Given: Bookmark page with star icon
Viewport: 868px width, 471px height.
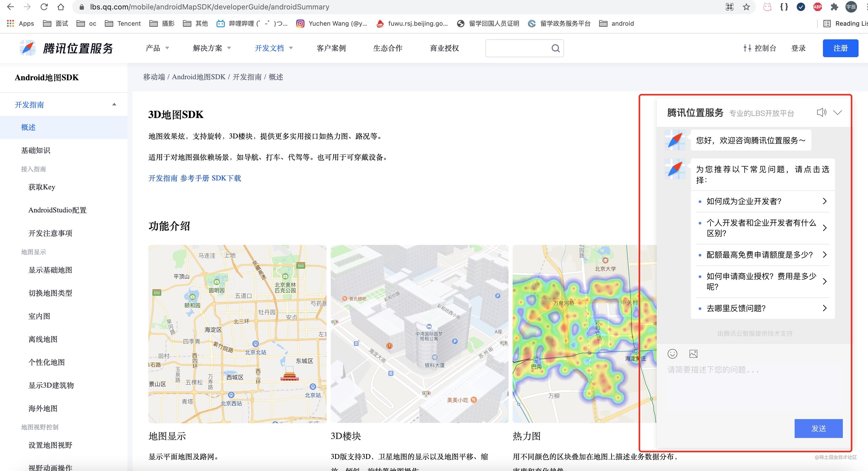Looking at the screenshot, I should (746, 7).
